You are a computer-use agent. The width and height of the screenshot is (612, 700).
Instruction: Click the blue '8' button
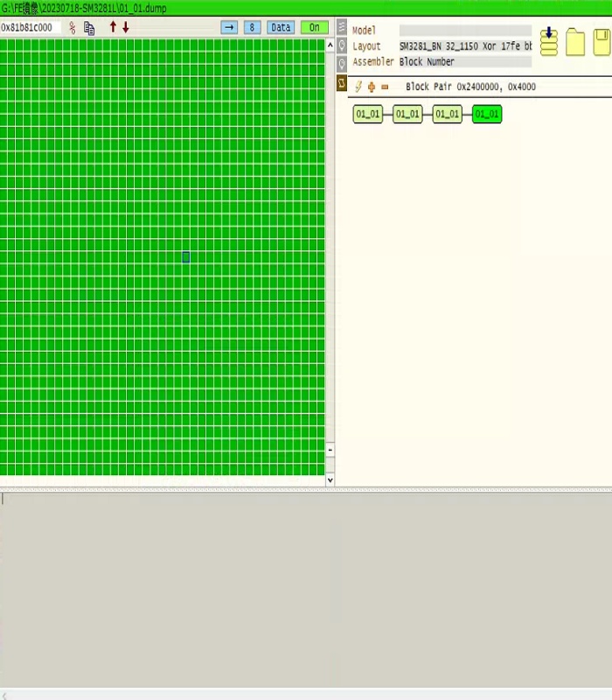point(252,28)
